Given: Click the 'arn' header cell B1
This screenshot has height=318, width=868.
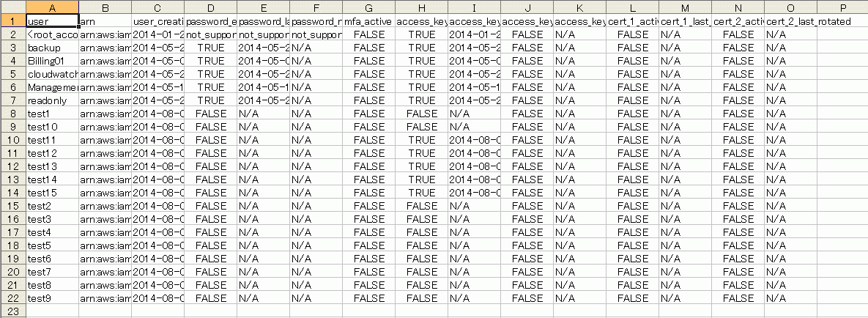Looking at the screenshot, I should tap(105, 21).
